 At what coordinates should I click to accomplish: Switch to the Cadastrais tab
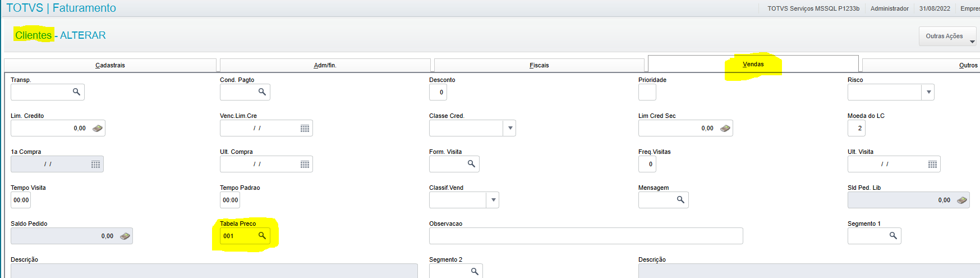coord(110,65)
